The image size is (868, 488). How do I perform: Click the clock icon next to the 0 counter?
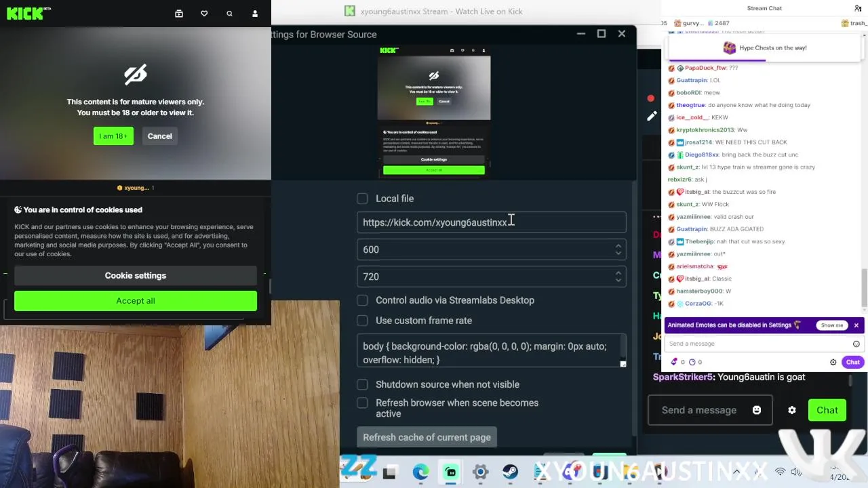692,362
